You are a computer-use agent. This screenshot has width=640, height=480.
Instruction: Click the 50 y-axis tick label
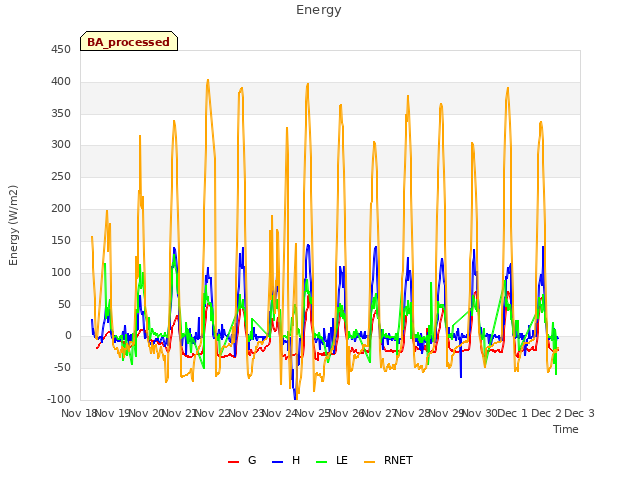[64, 304]
